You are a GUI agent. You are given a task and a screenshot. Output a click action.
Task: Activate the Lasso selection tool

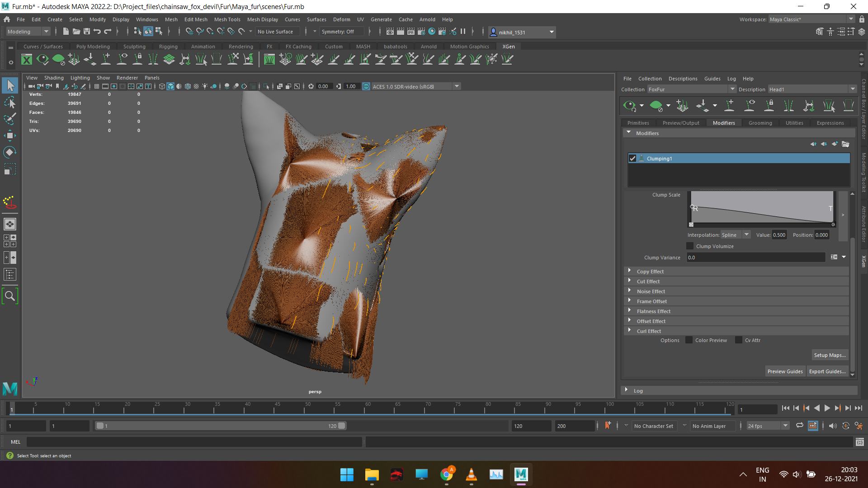pyautogui.click(x=10, y=102)
